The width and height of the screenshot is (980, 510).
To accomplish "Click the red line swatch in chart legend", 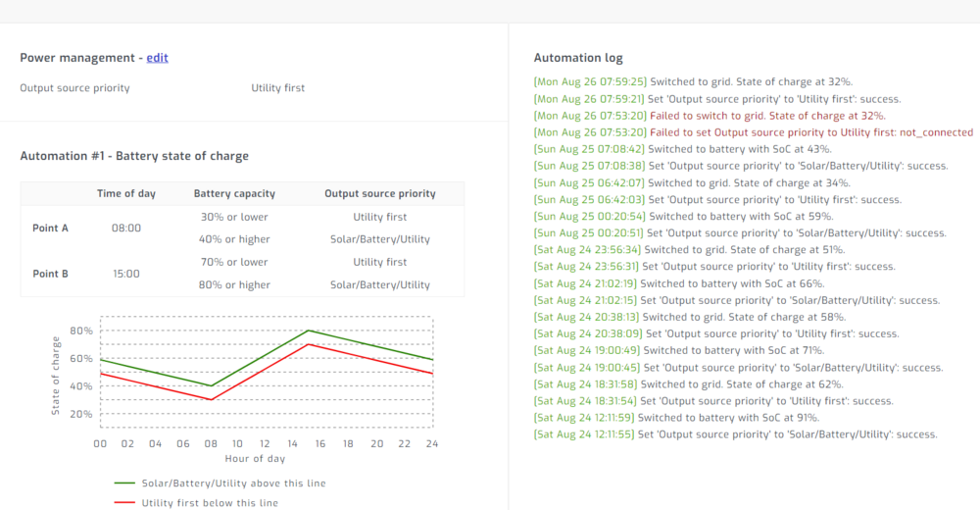I will [x=123, y=503].
